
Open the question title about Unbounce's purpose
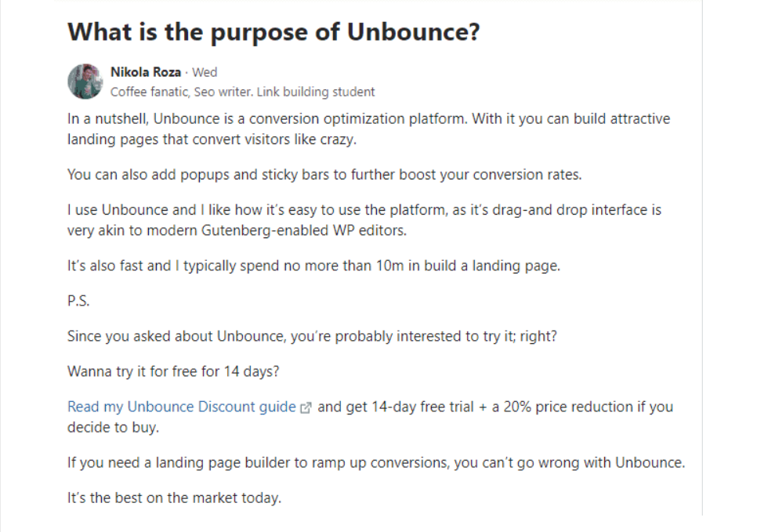[x=273, y=32]
